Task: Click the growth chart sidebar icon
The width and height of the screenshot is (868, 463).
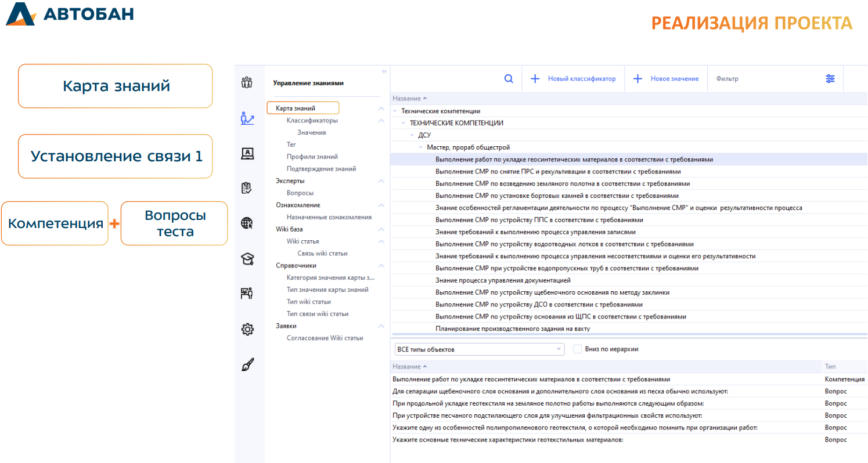Action: [x=247, y=118]
